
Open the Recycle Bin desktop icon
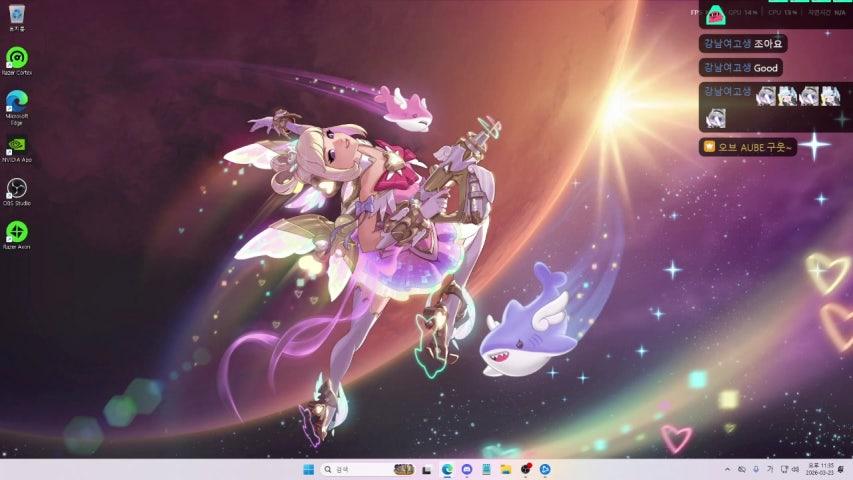point(17,15)
